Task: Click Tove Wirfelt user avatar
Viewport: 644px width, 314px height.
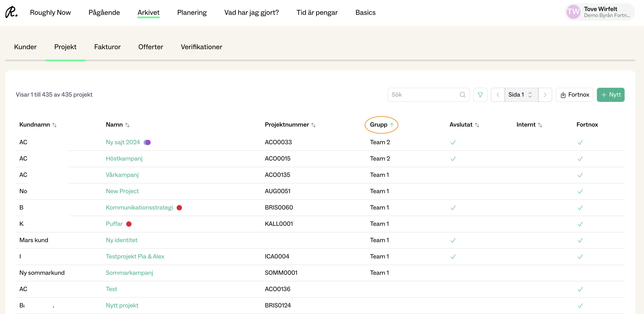Action: point(573,12)
